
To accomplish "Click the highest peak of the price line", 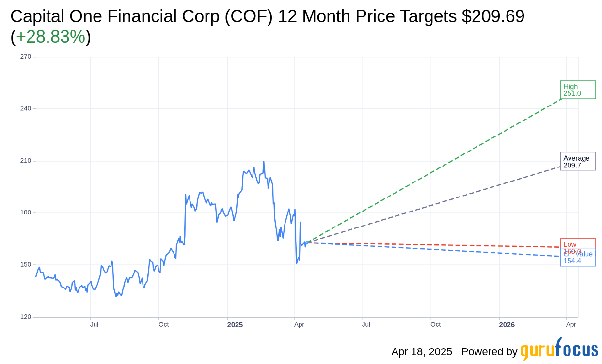I will click(x=264, y=162).
